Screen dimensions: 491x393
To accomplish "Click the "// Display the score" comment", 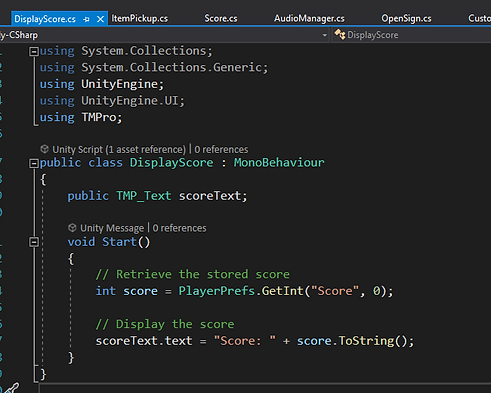I will coord(165,324).
